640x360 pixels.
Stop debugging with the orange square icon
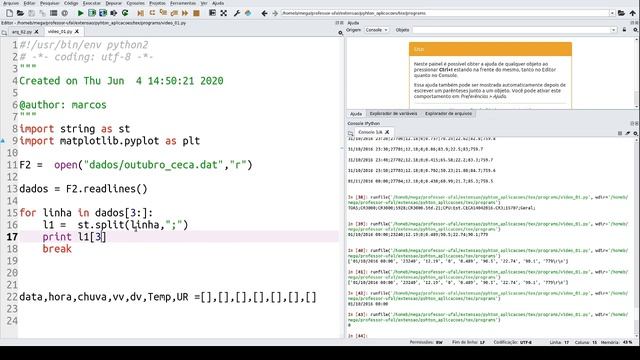(x=196, y=13)
